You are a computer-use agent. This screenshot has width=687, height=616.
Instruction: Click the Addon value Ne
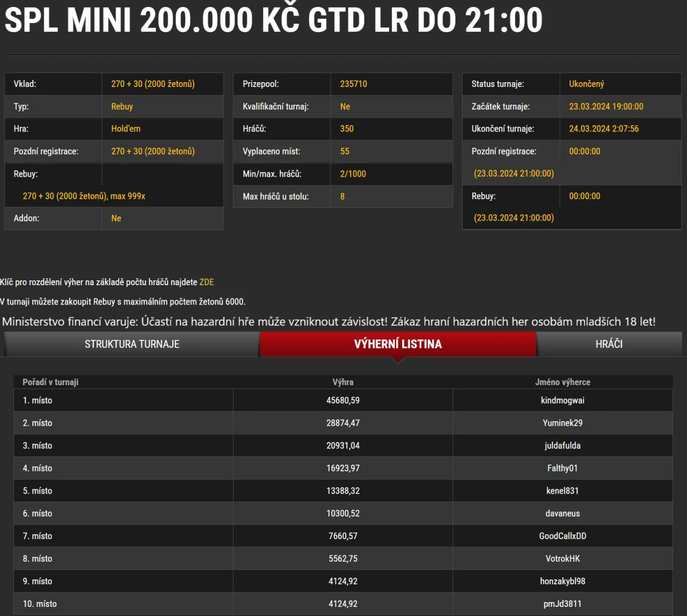click(116, 218)
